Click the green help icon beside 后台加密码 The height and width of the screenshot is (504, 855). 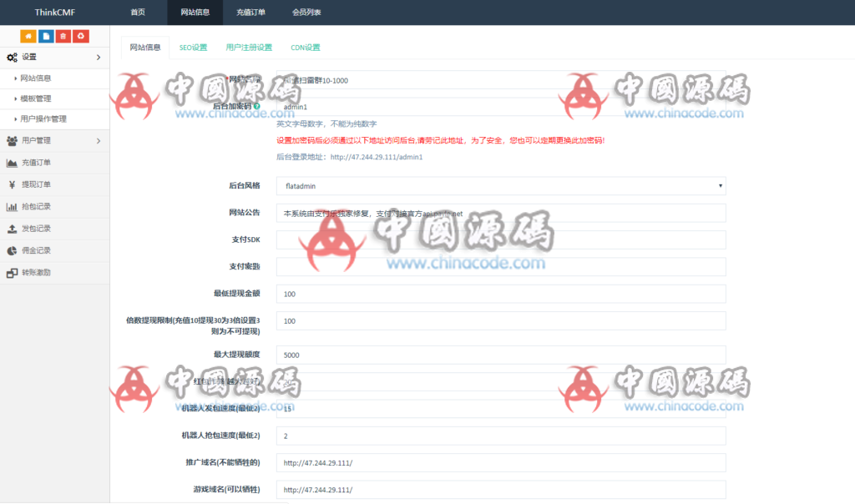tap(257, 106)
